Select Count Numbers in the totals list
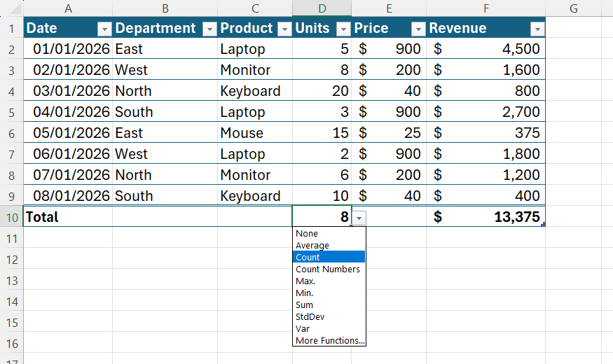Screen dimensions: 613x364 (x=329, y=269)
